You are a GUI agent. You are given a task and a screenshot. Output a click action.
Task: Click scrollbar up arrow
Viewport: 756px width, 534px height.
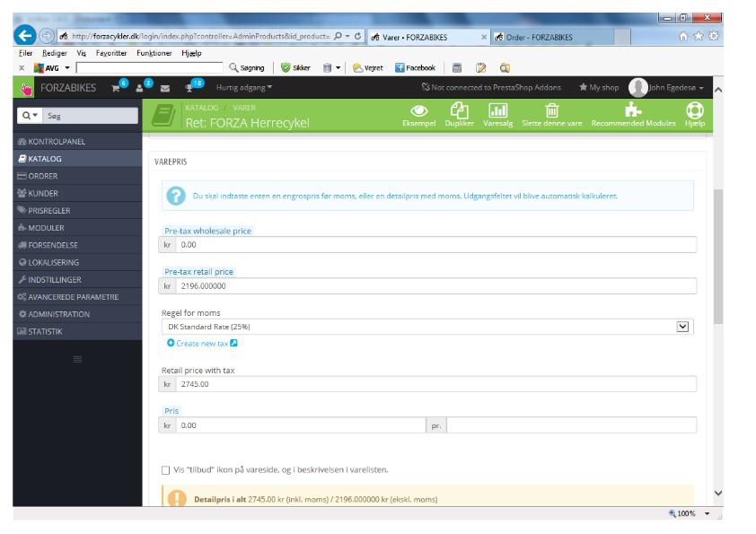click(x=718, y=90)
